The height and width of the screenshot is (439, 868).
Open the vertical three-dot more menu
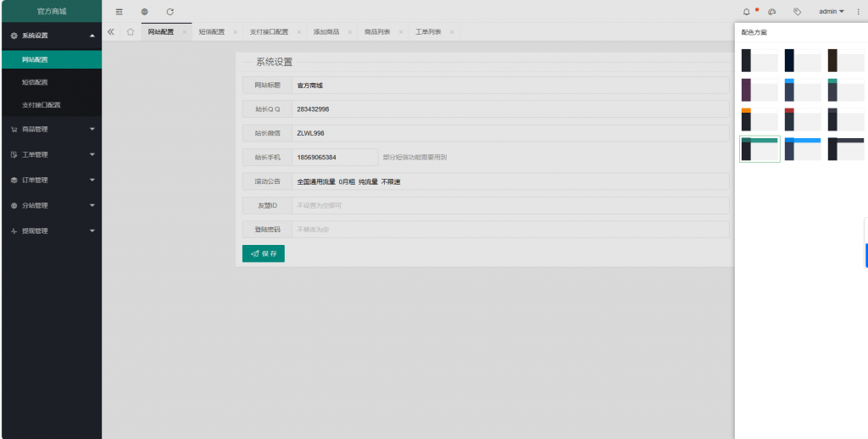tap(858, 12)
